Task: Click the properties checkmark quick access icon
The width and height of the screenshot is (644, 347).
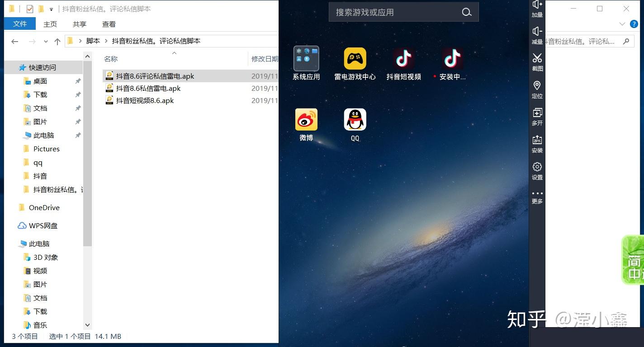Action: (29, 9)
